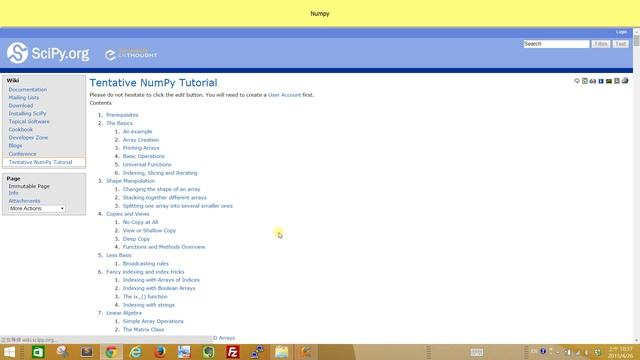Open Developer Zone in the sidebar
640x360 pixels.
pos(28,138)
